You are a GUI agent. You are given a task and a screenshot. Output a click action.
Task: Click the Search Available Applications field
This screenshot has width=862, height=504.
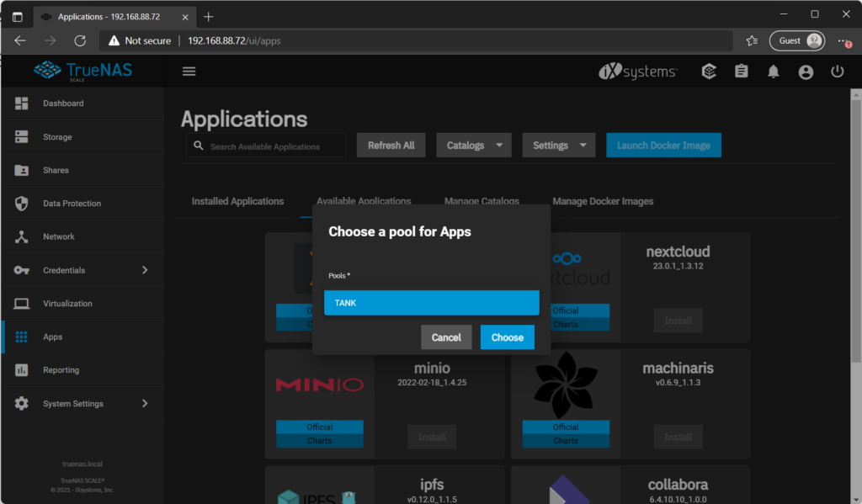point(266,146)
